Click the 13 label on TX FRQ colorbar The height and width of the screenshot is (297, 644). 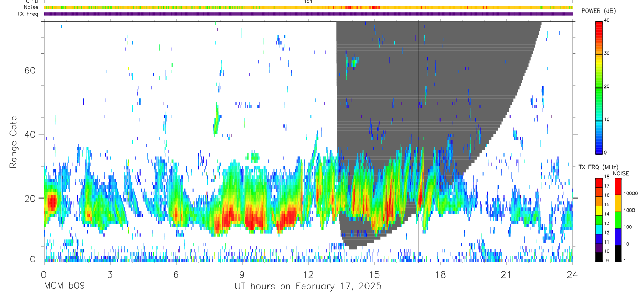coord(607,223)
